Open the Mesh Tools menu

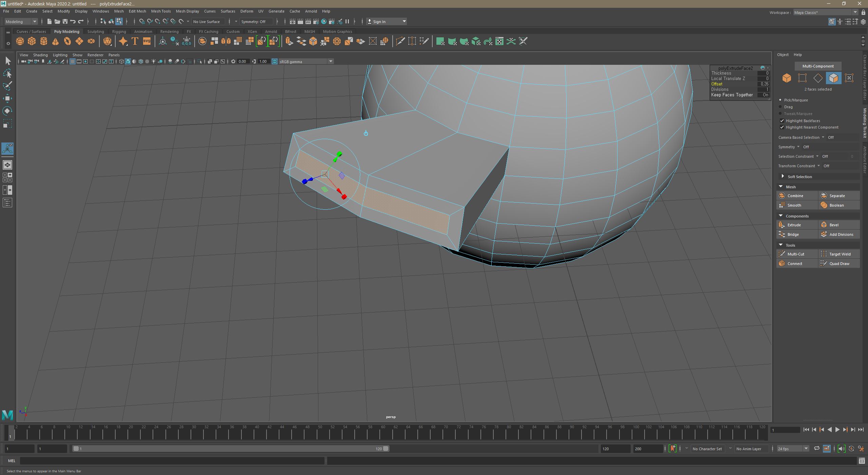pos(161,11)
